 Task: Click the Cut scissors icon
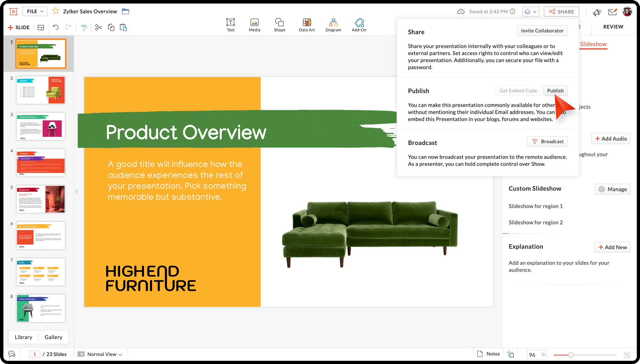click(x=98, y=28)
